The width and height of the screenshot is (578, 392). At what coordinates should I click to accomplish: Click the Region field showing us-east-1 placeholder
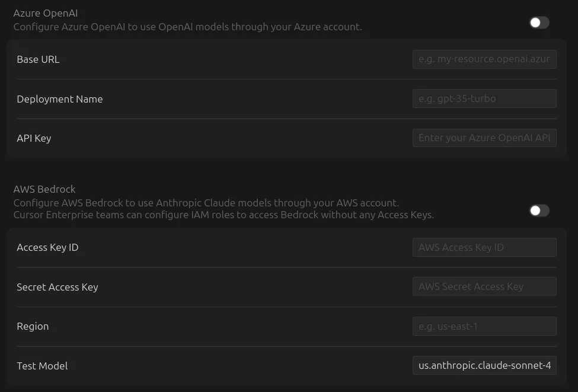(x=484, y=326)
